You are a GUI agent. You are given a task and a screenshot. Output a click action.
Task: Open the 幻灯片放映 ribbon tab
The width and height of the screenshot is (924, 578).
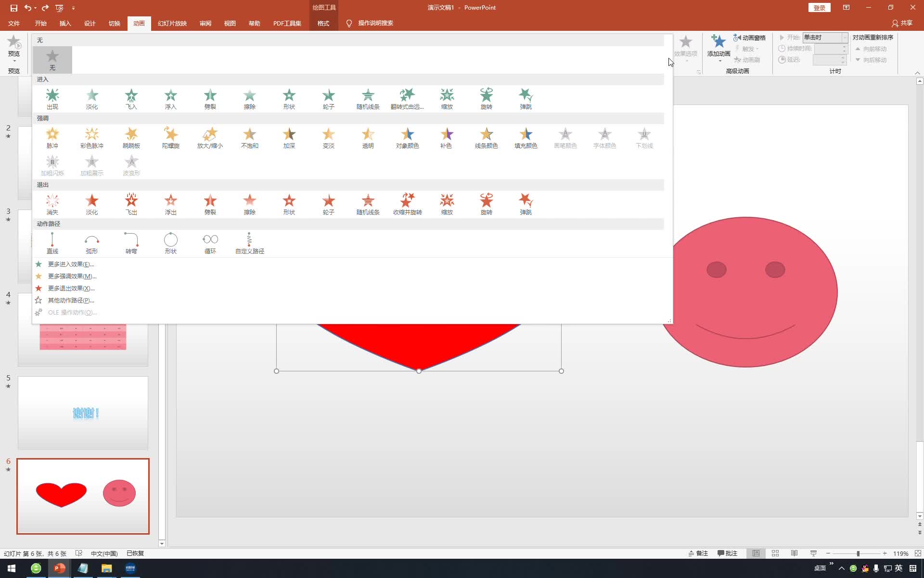[x=172, y=23]
